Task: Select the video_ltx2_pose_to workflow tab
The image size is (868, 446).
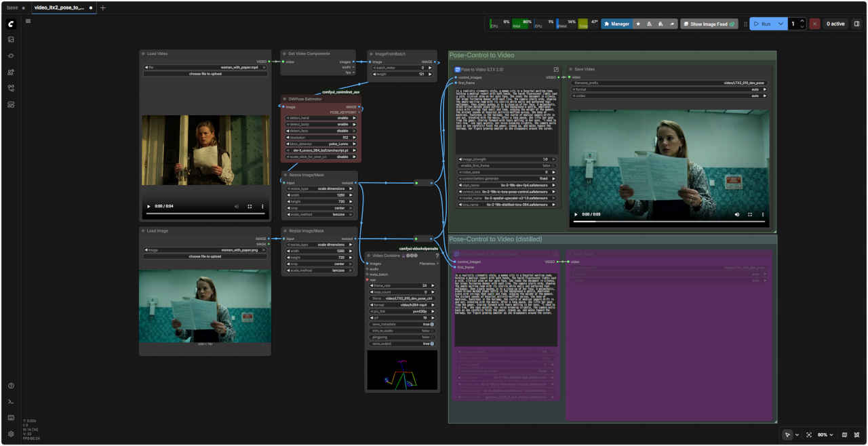Action: (59, 7)
